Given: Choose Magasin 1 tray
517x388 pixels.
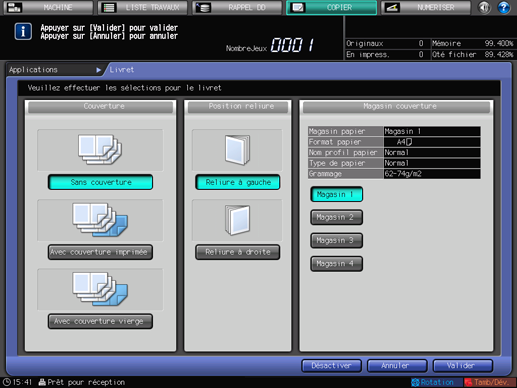Looking at the screenshot, I should [x=337, y=194].
